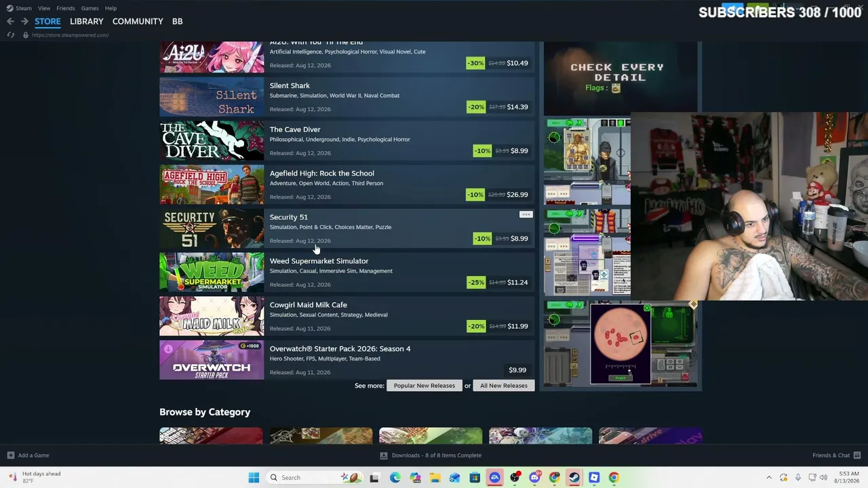
Task: Switch to the EA app on the taskbar
Action: click(x=495, y=478)
